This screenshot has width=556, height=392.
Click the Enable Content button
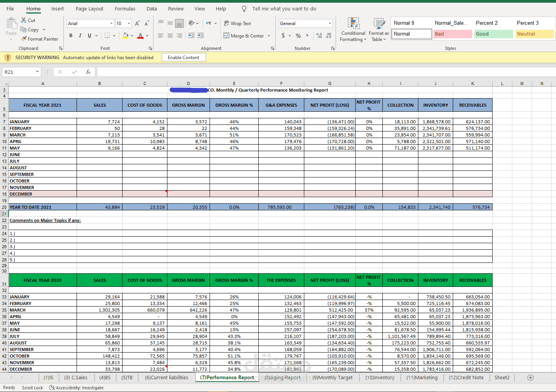pyautogui.click(x=184, y=57)
